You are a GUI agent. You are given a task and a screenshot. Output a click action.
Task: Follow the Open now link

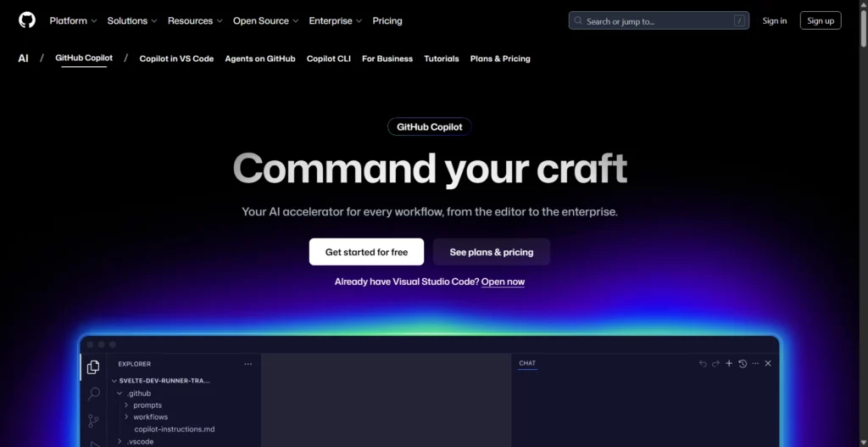tap(503, 282)
